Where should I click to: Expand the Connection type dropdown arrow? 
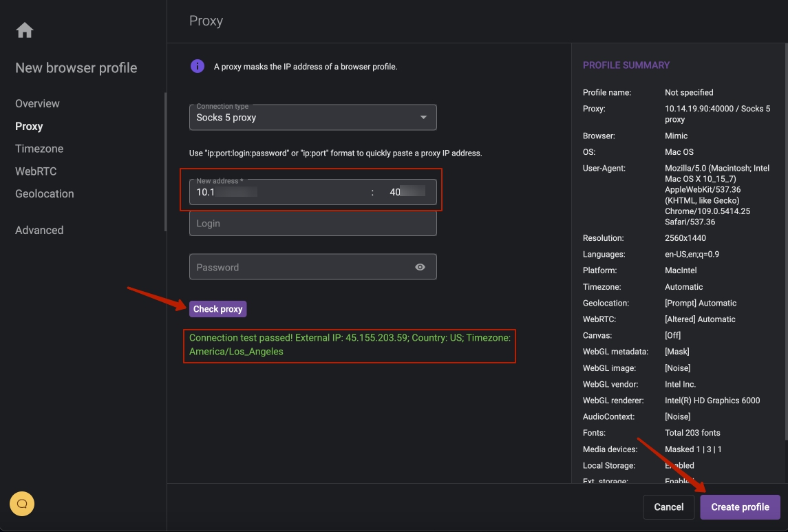[423, 118]
